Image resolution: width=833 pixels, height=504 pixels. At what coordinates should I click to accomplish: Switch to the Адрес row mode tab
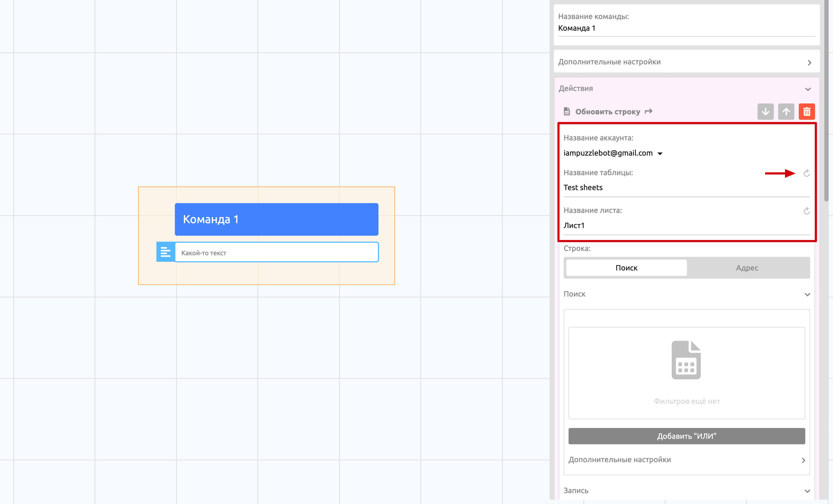click(x=747, y=268)
